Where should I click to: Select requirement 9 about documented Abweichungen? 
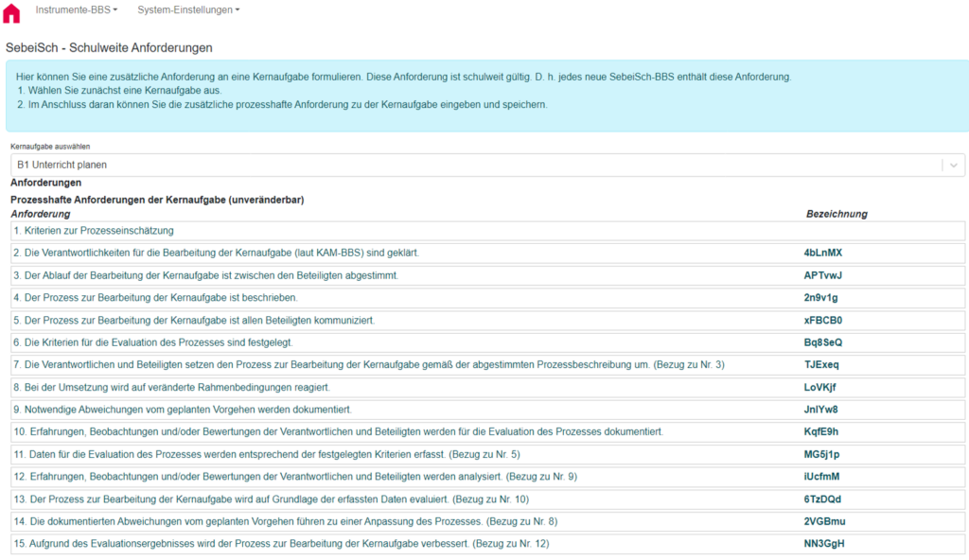pos(183,410)
